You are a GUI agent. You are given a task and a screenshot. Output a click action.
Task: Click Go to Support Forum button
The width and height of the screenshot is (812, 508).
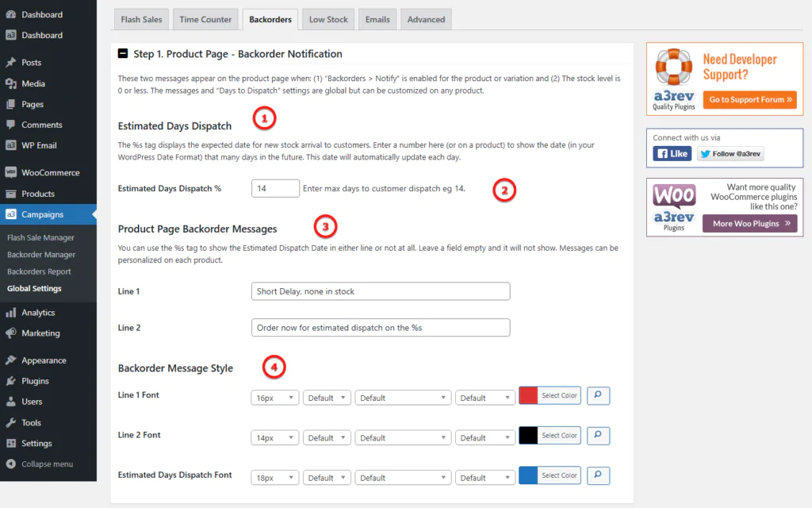coord(750,99)
